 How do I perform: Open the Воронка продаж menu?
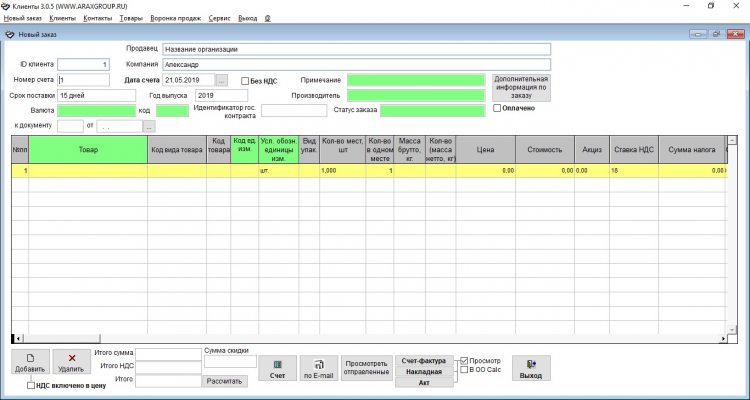point(177,19)
